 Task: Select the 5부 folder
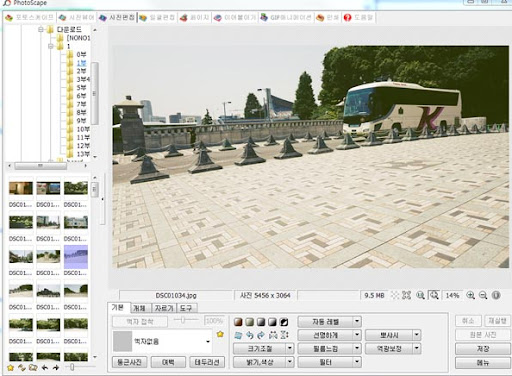pyautogui.click(x=81, y=88)
